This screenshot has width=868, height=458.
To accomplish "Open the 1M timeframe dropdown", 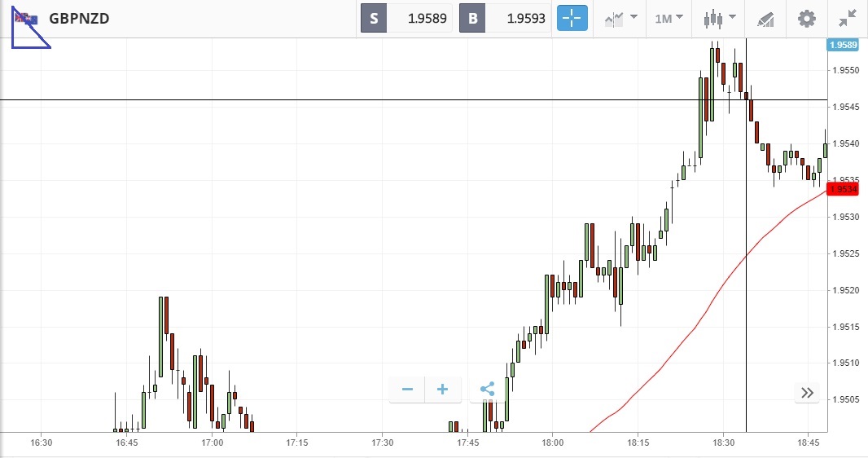I will click(x=669, y=18).
